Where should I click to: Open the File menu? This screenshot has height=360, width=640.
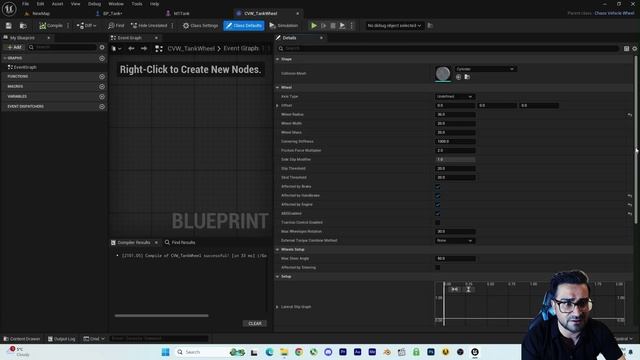pos(25,4)
